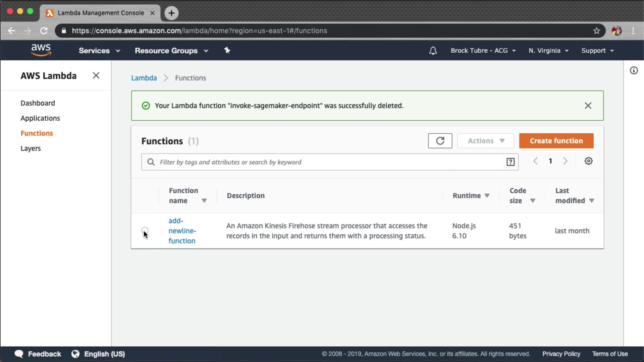Click the Create function button
Screen dimensions: 644x362
(556, 141)
